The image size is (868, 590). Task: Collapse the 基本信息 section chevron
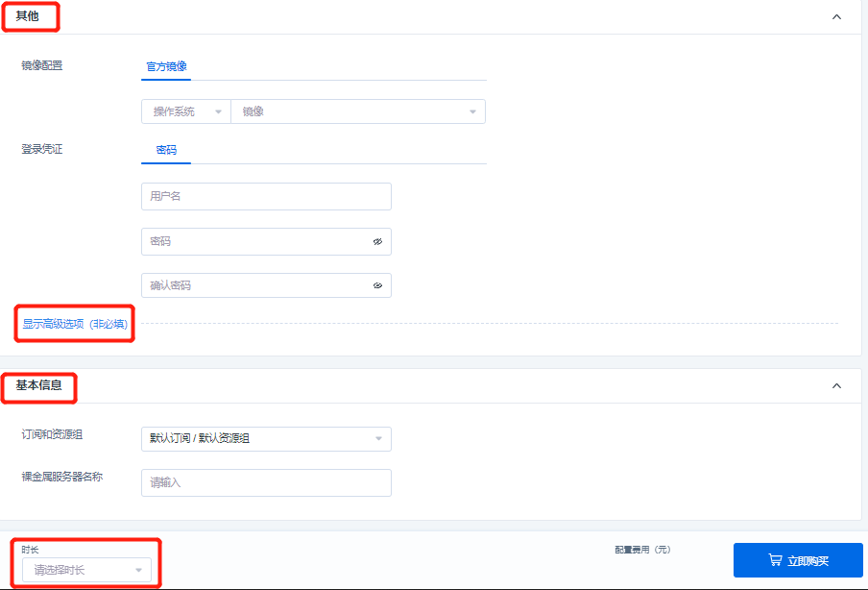point(836,386)
